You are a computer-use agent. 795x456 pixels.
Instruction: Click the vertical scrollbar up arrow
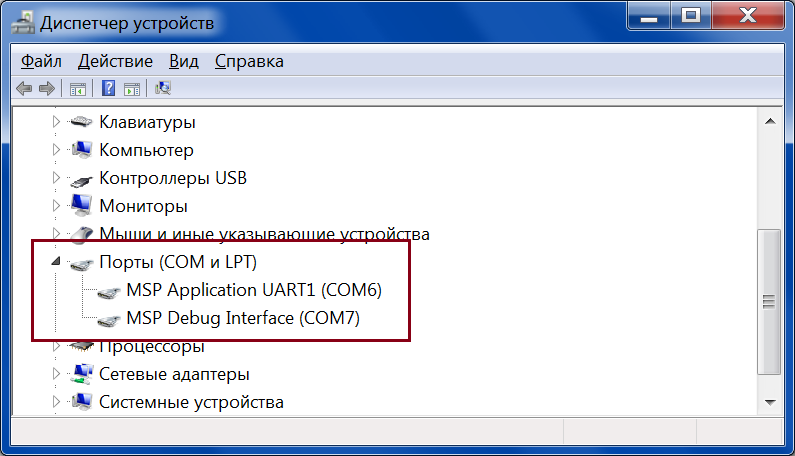point(770,120)
